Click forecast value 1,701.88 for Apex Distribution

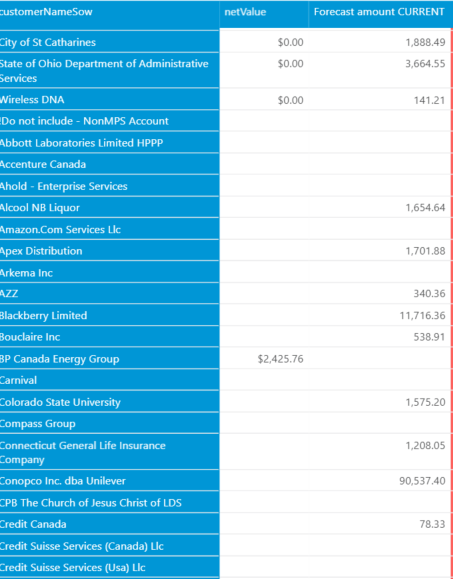coord(425,251)
